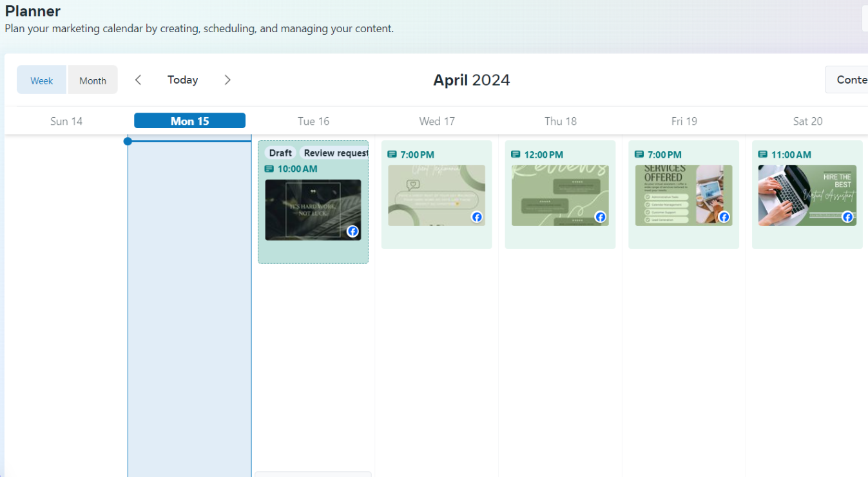Click the Facebook icon on Tuesday's post
Viewport: 868px width, 477px height.
[x=352, y=232]
